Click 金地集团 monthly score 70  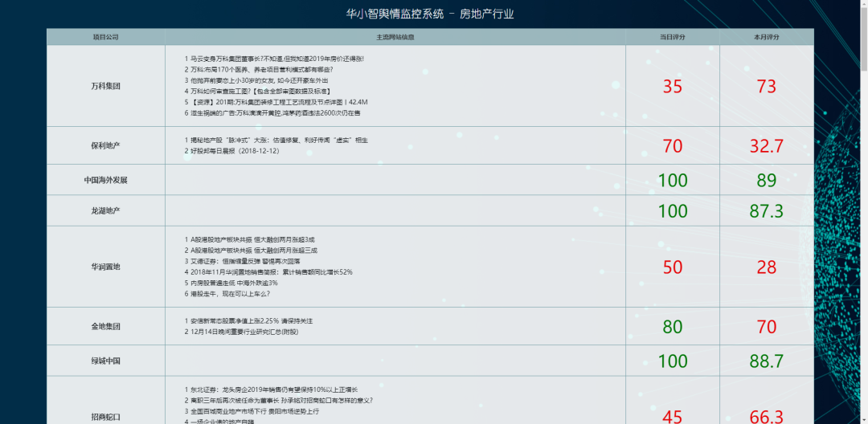point(767,328)
